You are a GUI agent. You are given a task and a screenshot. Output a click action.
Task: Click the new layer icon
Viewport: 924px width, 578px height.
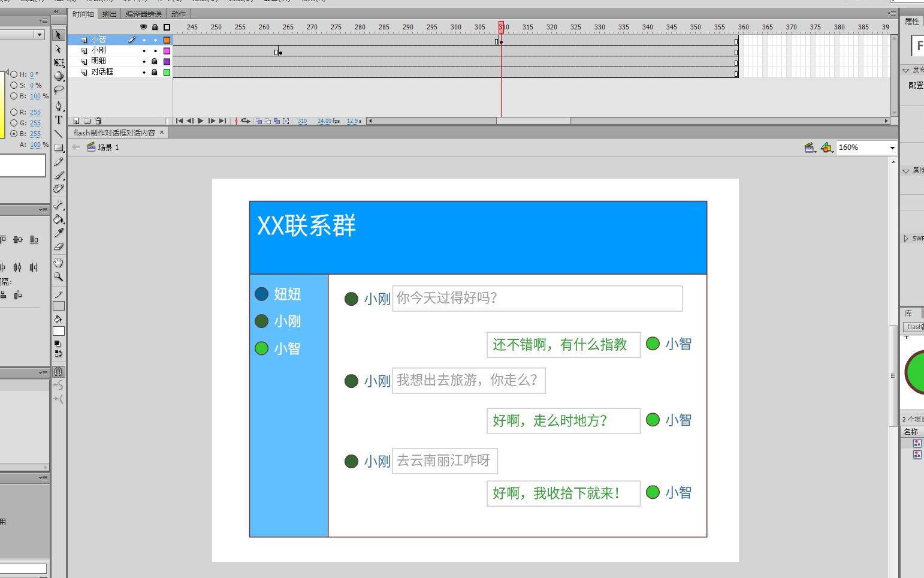(x=76, y=121)
